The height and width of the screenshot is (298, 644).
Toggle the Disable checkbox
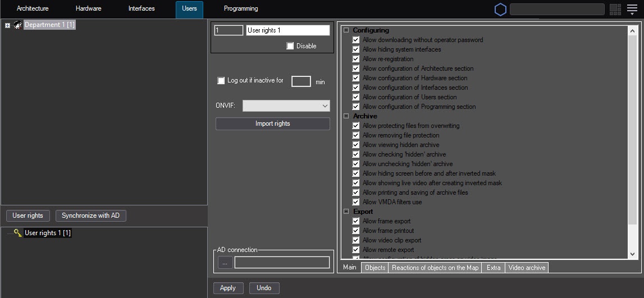coord(290,46)
